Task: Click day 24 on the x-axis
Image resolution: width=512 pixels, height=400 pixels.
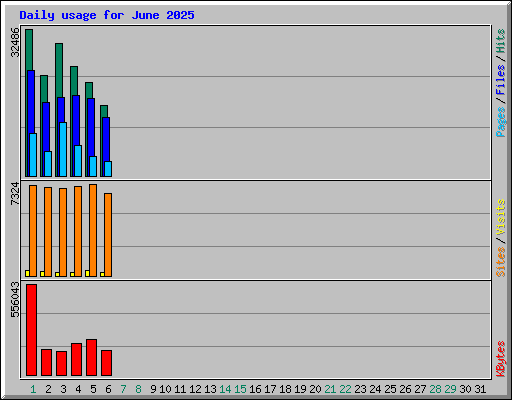Action: (x=375, y=389)
